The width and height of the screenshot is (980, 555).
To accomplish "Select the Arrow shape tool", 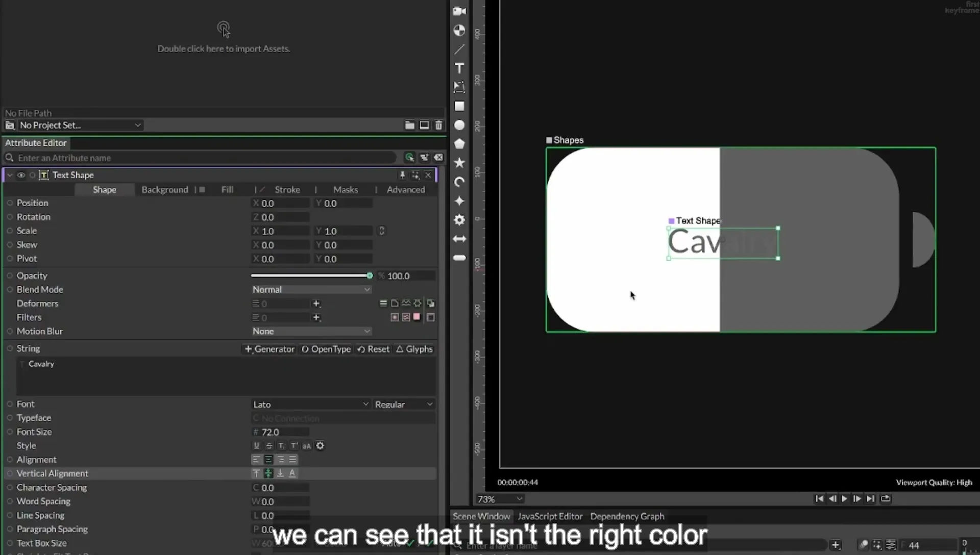I will (x=459, y=239).
